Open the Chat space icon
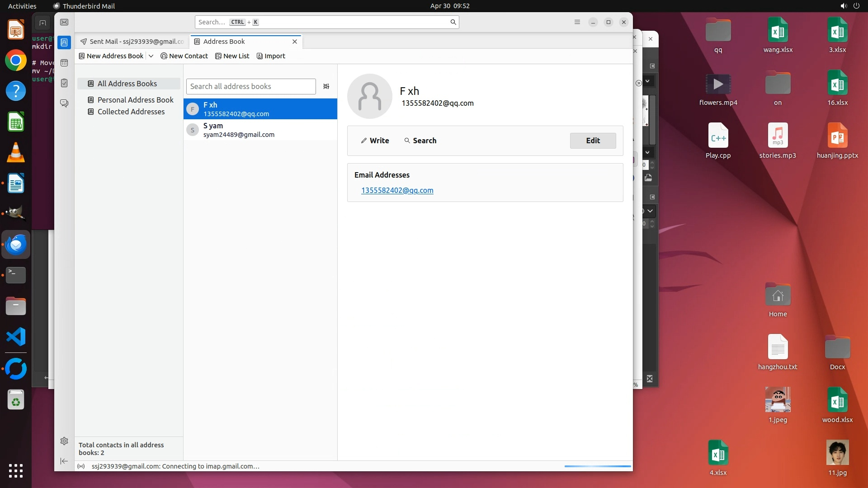The height and width of the screenshot is (488, 868). tap(64, 103)
